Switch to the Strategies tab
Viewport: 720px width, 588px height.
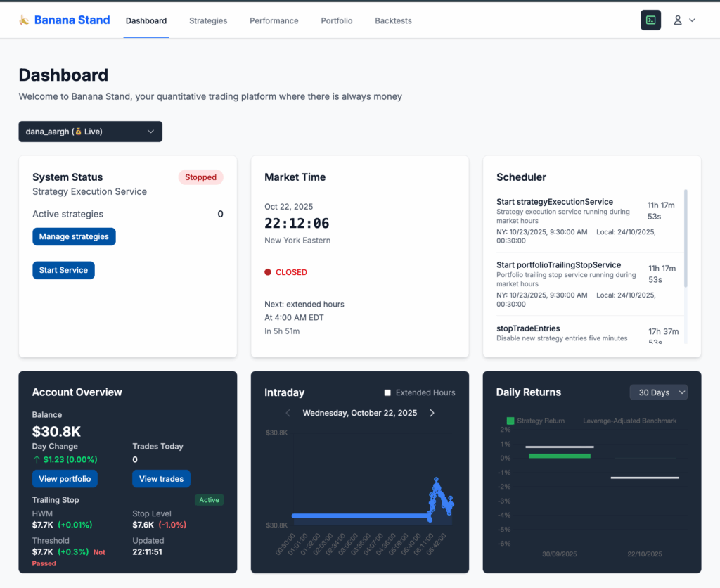208,20
